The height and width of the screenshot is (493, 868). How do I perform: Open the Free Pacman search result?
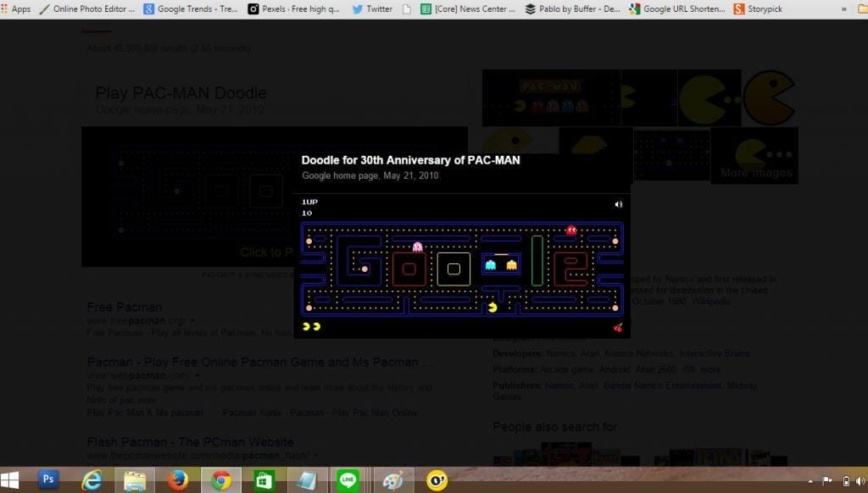(x=124, y=307)
